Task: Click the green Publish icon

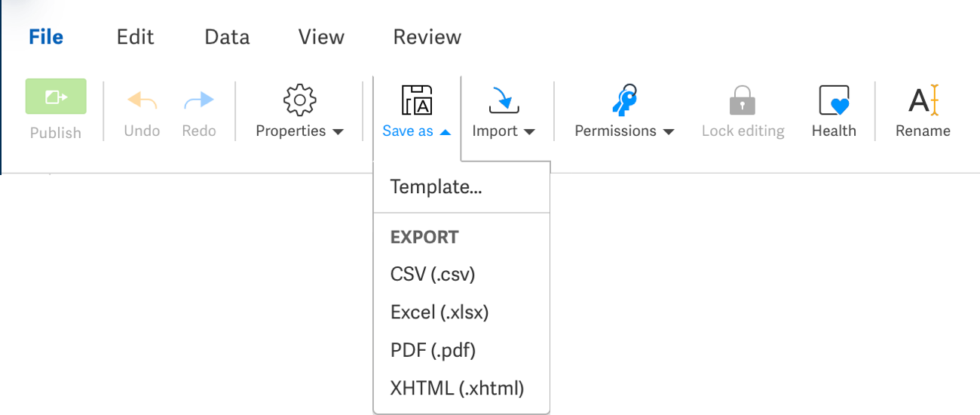Action: coord(56,97)
